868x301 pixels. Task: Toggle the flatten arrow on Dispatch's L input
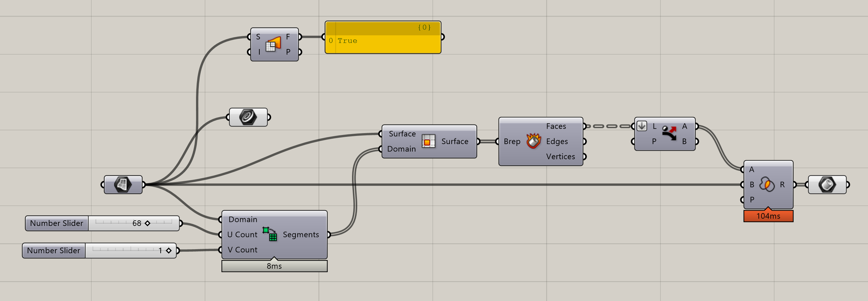(x=642, y=126)
